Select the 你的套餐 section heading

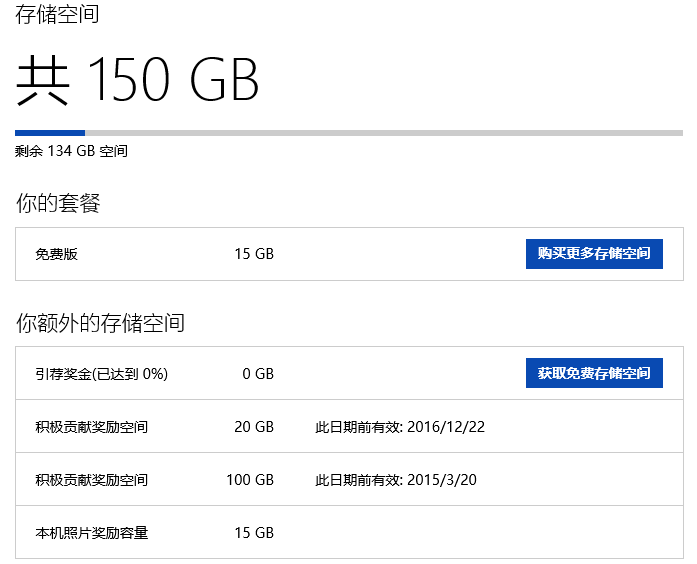(x=58, y=204)
